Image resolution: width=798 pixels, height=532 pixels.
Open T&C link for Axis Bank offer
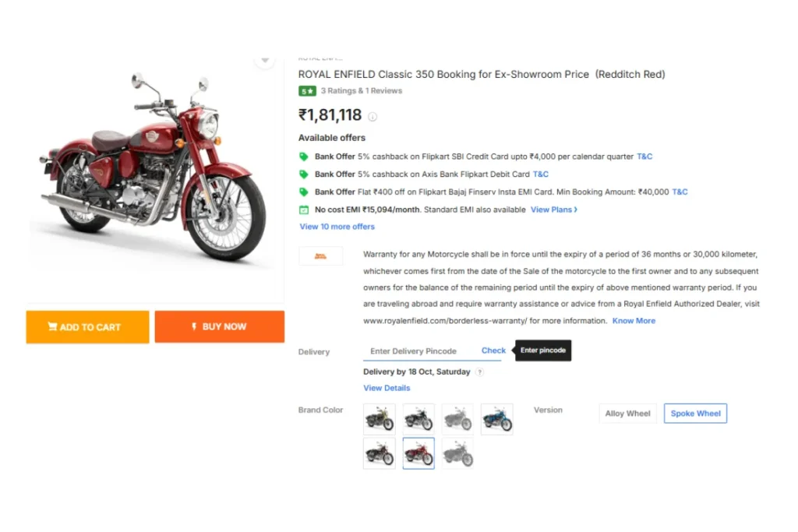541,174
